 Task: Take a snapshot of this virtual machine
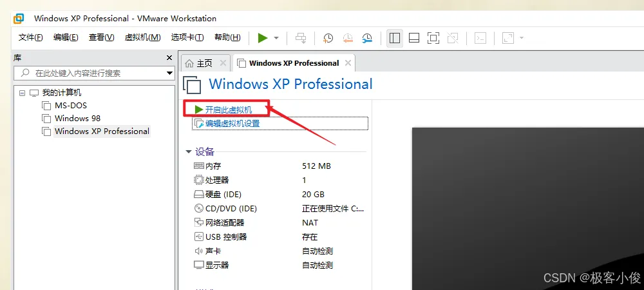328,38
